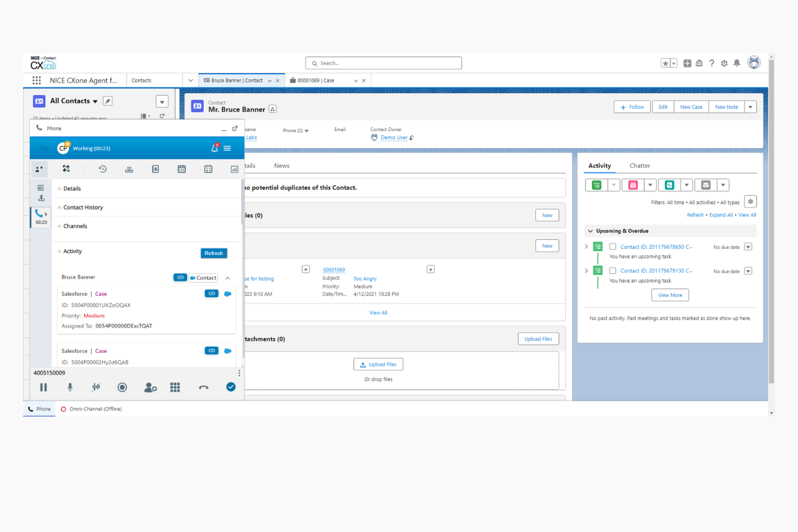Viewport: 798px width, 532px height.
Task: Open the All Contacts list view dropdown
Action: tap(95, 101)
